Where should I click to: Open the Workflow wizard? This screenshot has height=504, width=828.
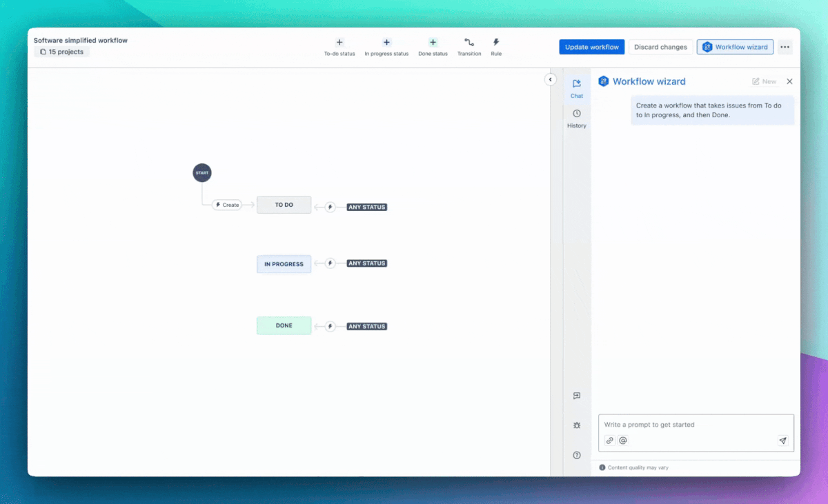[735, 47]
